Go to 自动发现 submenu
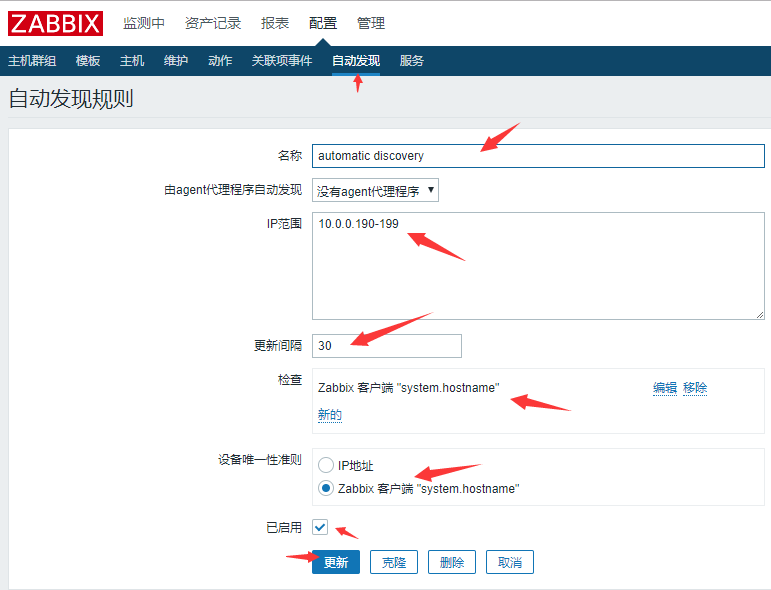The image size is (771, 590). click(x=356, y=61)
